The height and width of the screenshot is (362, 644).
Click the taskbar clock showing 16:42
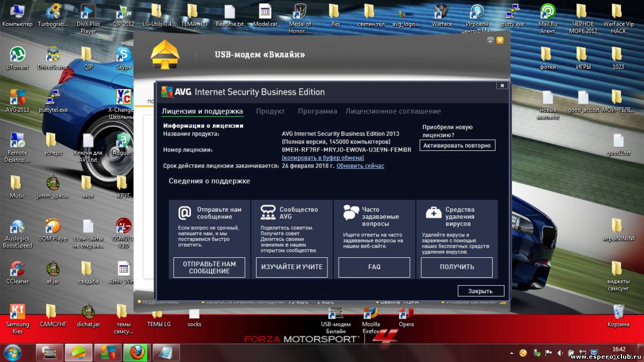[x=619, y=349]
